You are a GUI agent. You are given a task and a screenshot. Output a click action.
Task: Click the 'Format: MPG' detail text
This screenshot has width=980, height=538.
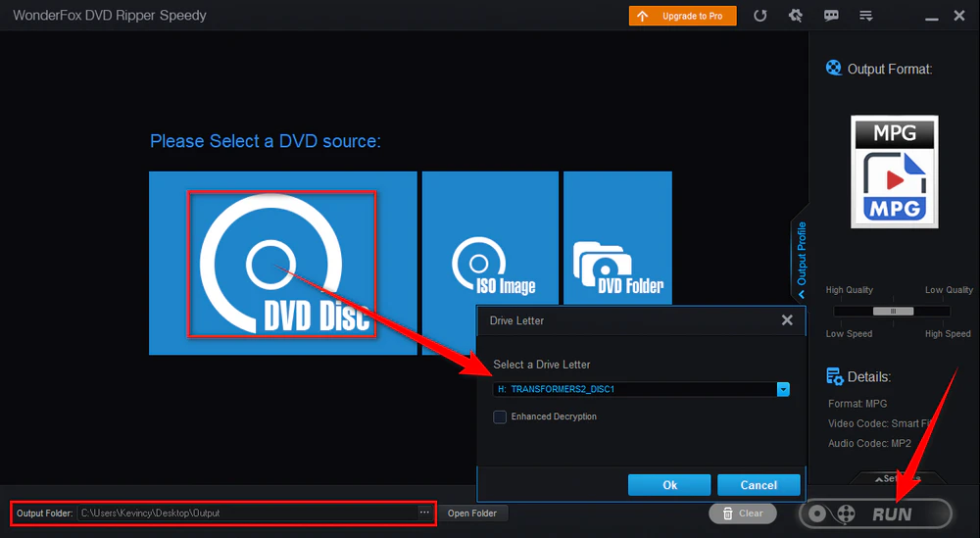pos(857,404)
